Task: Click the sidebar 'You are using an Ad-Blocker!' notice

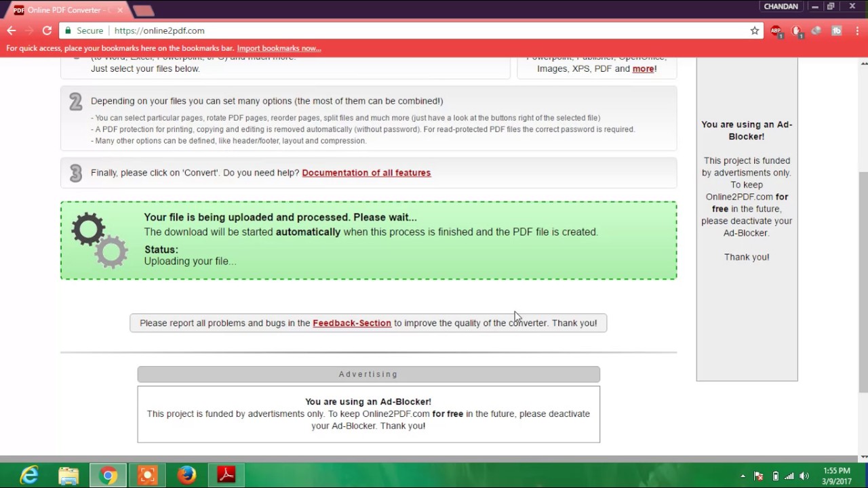Action: [x=747, y=130]
